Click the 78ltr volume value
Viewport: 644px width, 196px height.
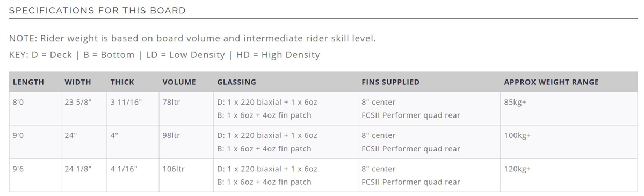(171, 103)
